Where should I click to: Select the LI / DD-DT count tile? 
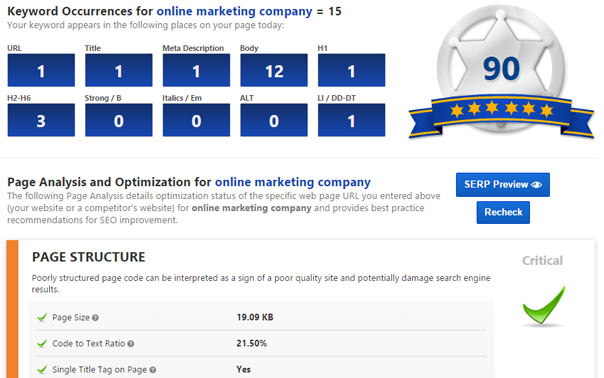pyautogui.click(x=351, y=120)
